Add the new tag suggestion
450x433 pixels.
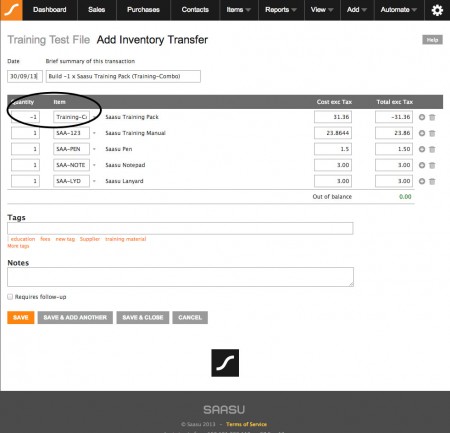coord(65,239)
